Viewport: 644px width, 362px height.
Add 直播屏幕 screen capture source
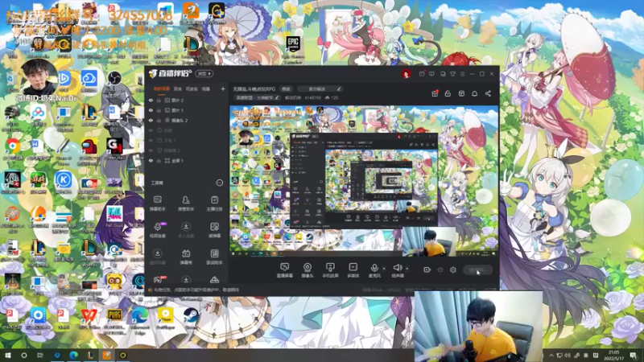click(x=284, y=270)
